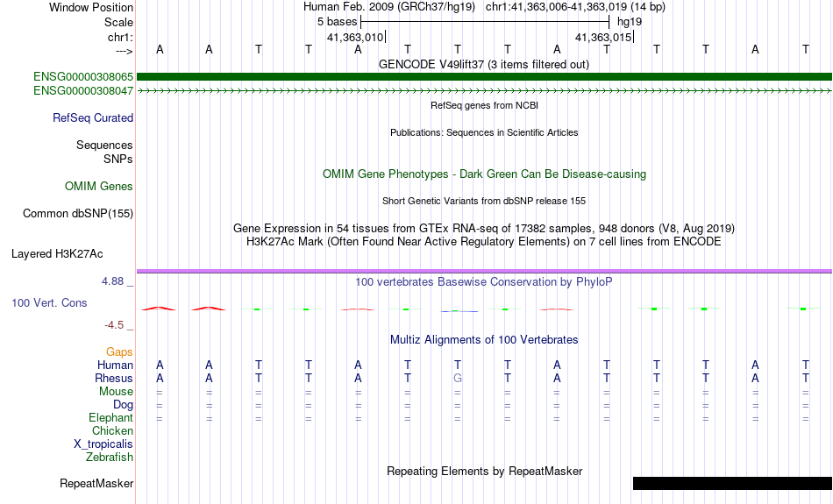This screenshot has width=833, height=504.
Task: Click the purple H3K27Ac signal bar
Action: coord(485,272)
